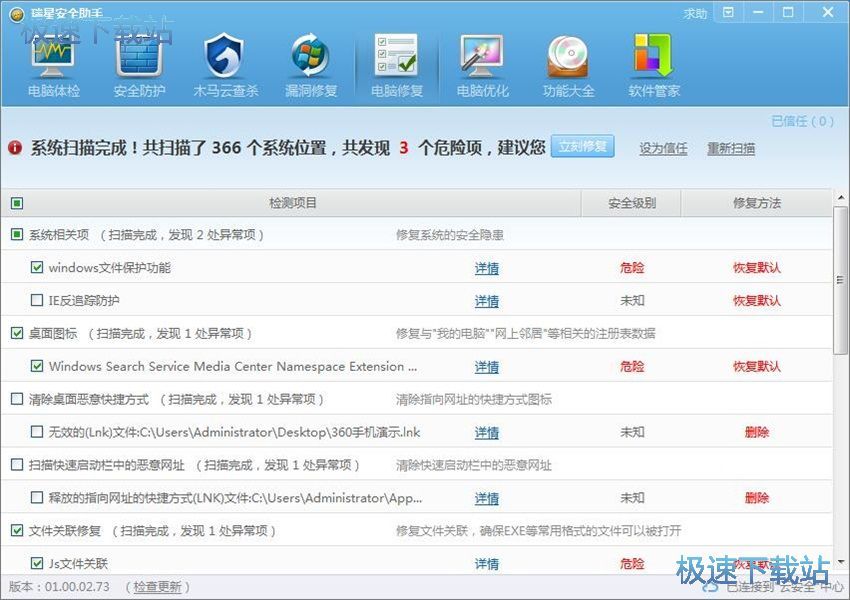Click the 检查更新 link in status bar
The width and height of the screenshot is (850, 600).
tap(157, 587)
